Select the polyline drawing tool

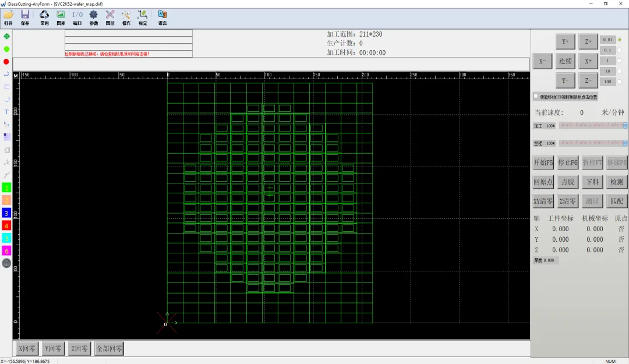coord(6,74)
